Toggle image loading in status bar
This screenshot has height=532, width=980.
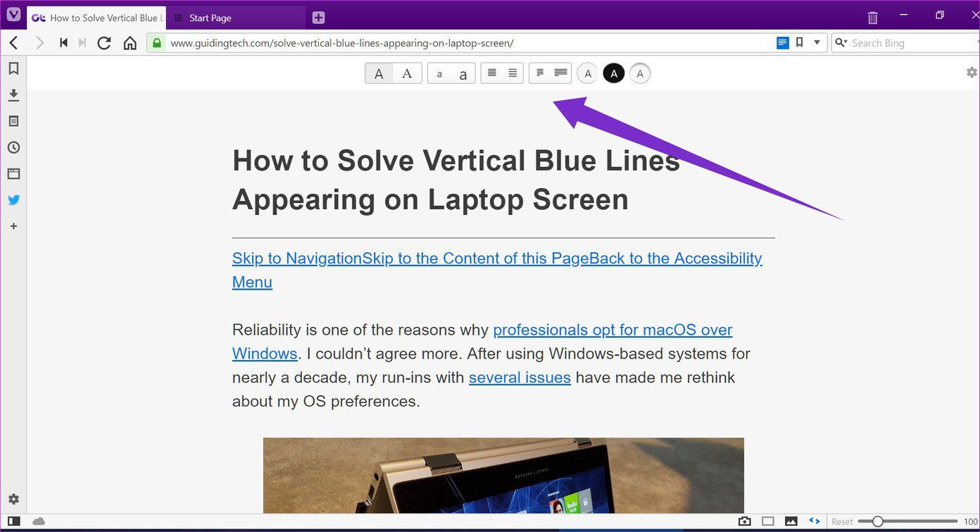791,521
